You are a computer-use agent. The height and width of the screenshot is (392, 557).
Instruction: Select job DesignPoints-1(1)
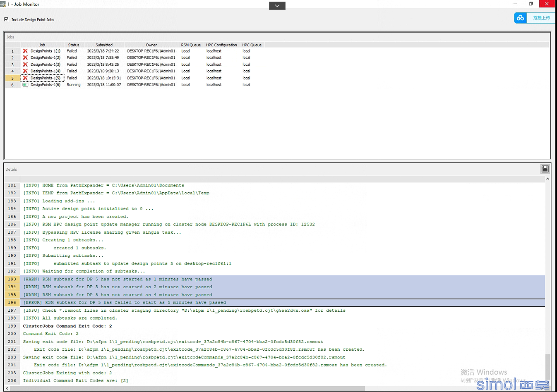coord(46,51)
